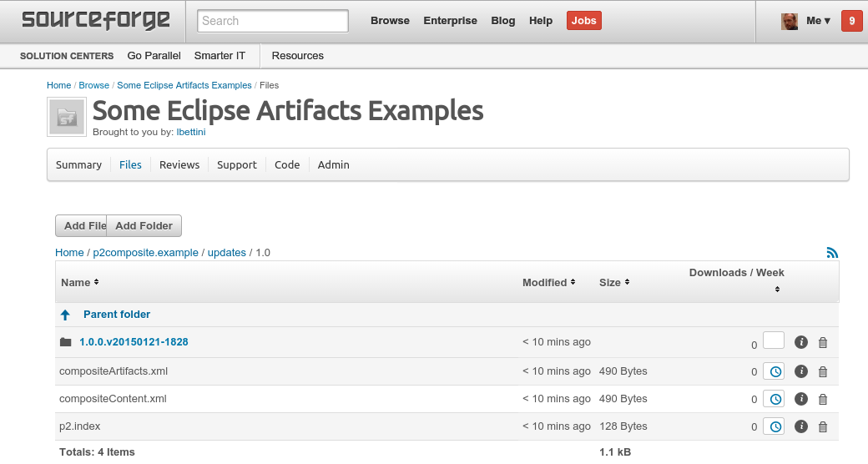Click the red Jobs button
Image resolution: width=868 pixels, height=464 pixels.
584,21
